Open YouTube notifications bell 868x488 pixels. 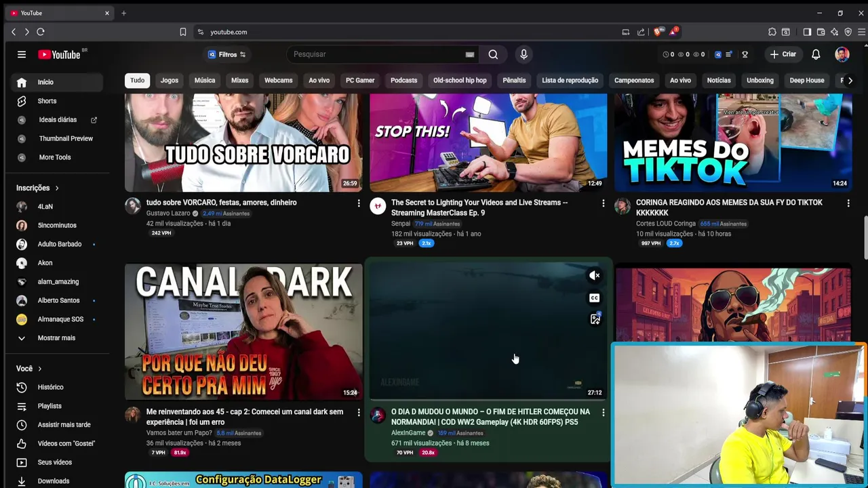coord(816,54)
